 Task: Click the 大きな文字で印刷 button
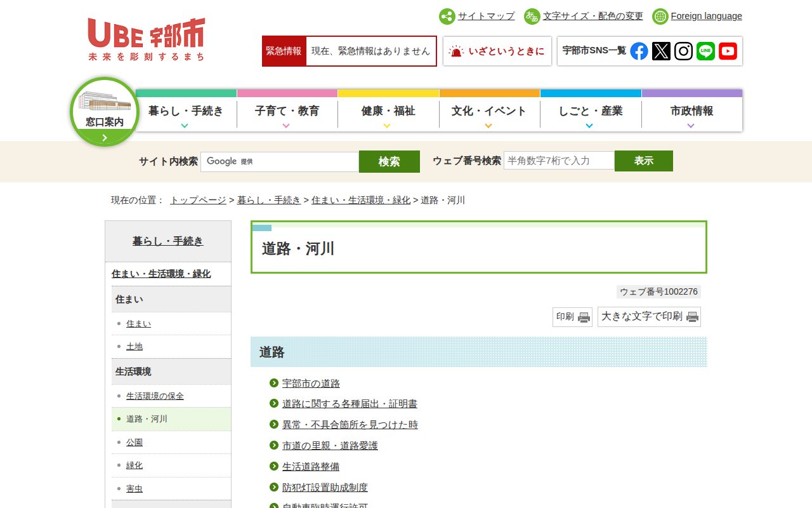[x=649, y=317]
